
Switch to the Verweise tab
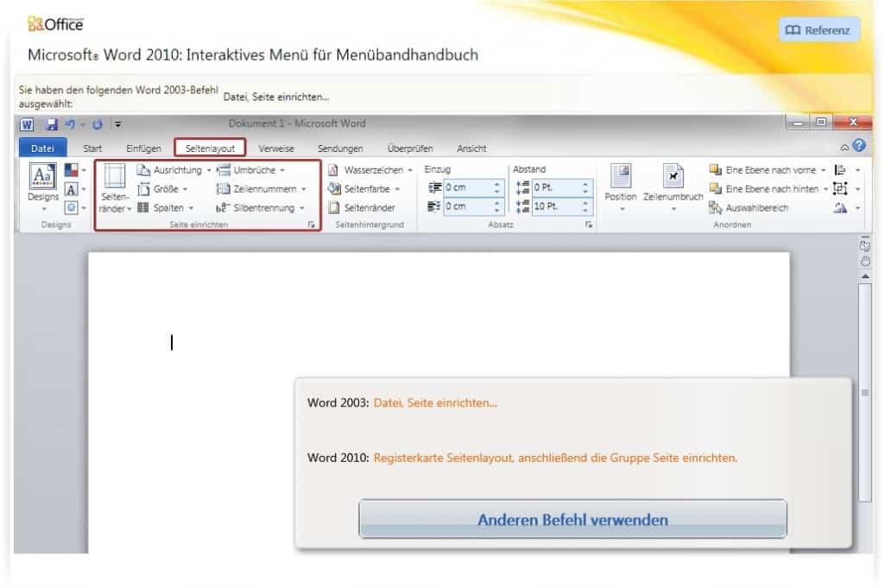pos(276,149)
